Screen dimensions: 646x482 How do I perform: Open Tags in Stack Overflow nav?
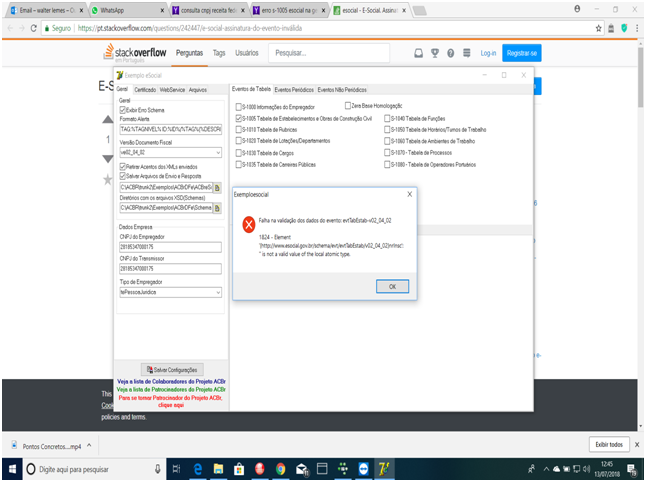219,53
